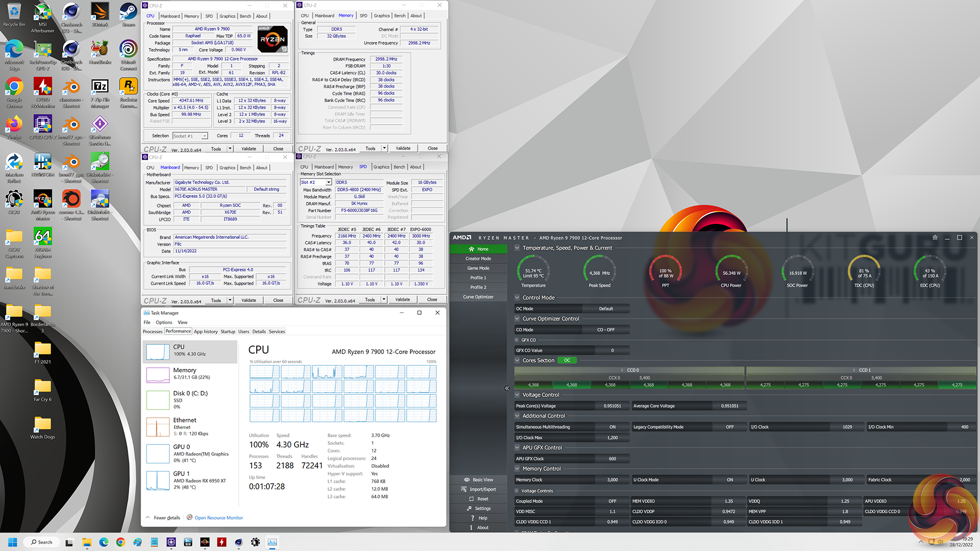Select Curve Optimizer in Ryzen Master sidebar
980x551 pixels.
(478, 297)
